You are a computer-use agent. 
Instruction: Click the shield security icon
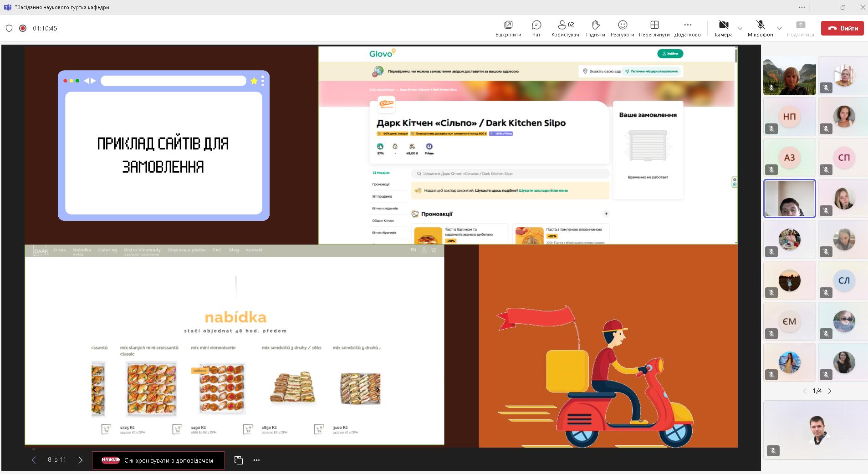9,28
